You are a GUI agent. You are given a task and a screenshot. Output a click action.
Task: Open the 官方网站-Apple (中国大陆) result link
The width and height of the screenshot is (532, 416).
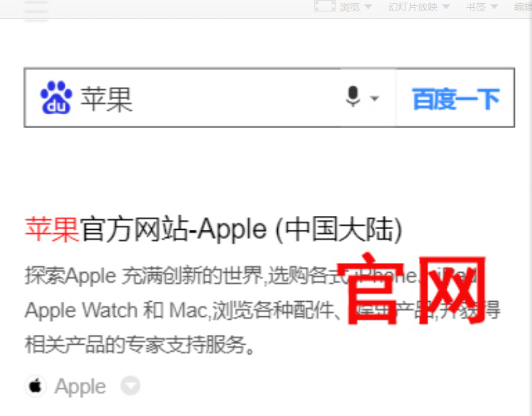point(213,230)
